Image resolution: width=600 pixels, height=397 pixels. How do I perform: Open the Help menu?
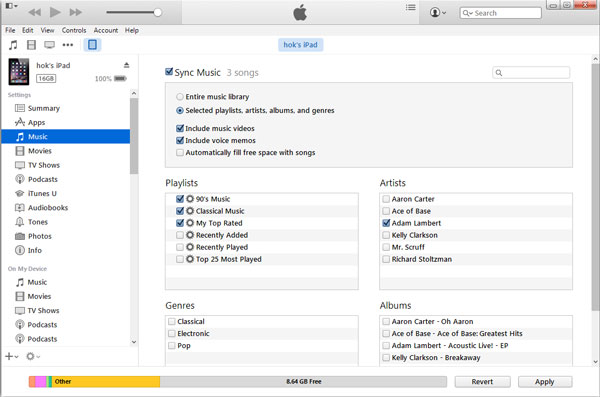click(132, 30)
